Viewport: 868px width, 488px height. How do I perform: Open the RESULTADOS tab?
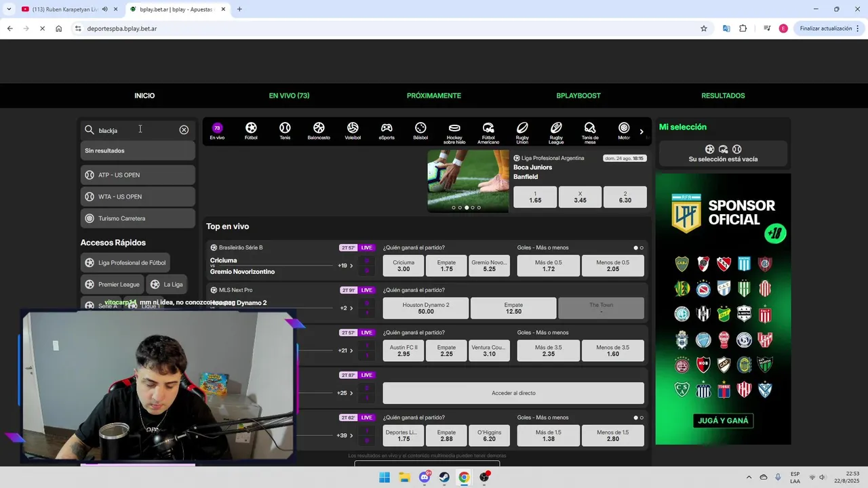[723, 96]
